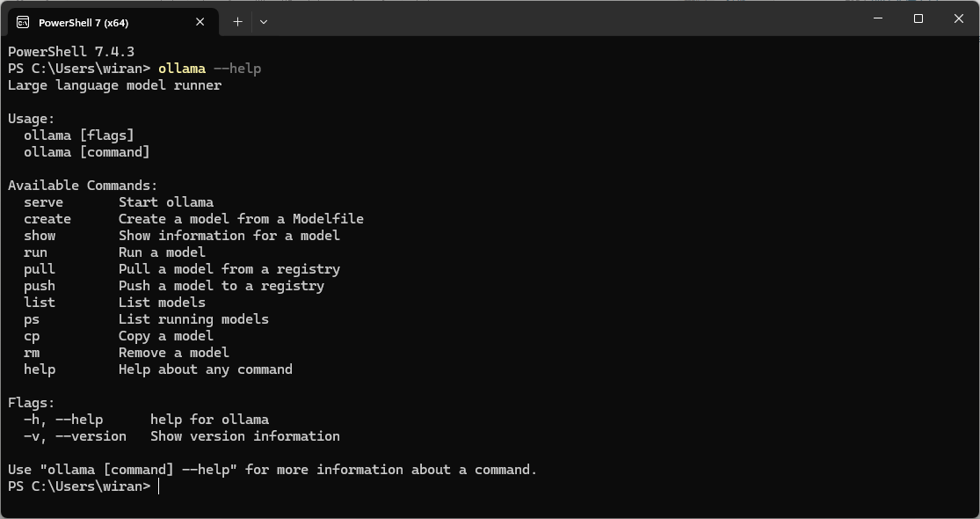Click the yellow 'ollama' command text

point(182,68)
